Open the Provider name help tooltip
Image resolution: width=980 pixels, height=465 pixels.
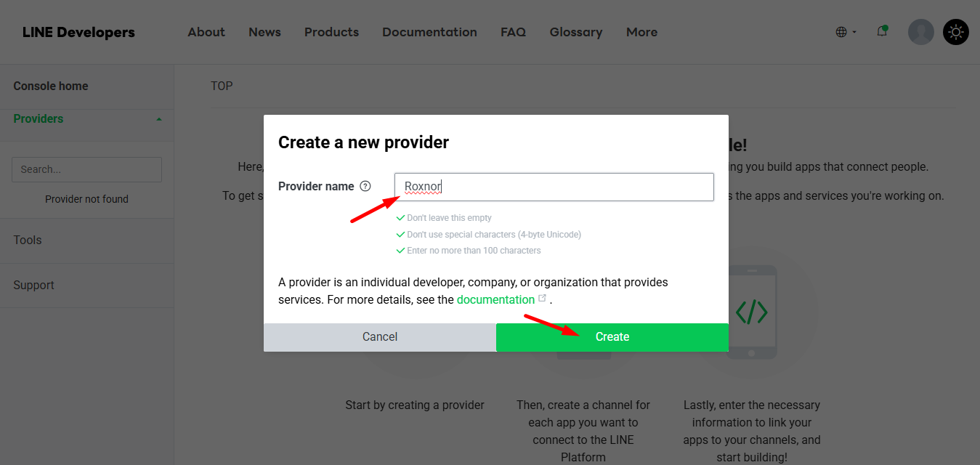pyautogui.click(x=365, y=186)
